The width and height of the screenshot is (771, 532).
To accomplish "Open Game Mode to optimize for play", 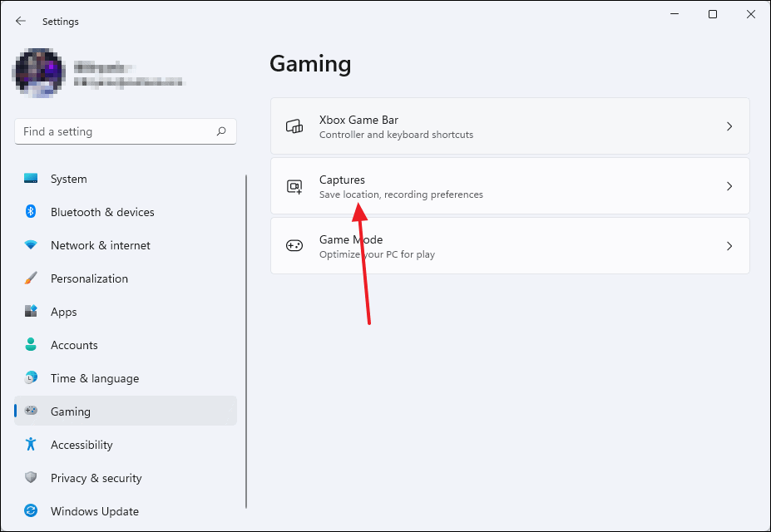I will tap(510, 245).
